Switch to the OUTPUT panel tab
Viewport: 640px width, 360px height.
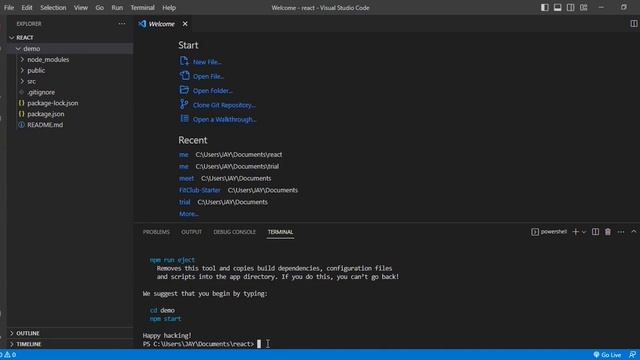pyautogui.click(x=191, y=232)
